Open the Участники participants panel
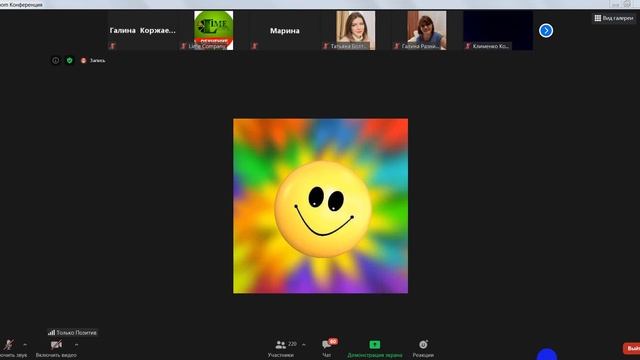 pos(281,348)
